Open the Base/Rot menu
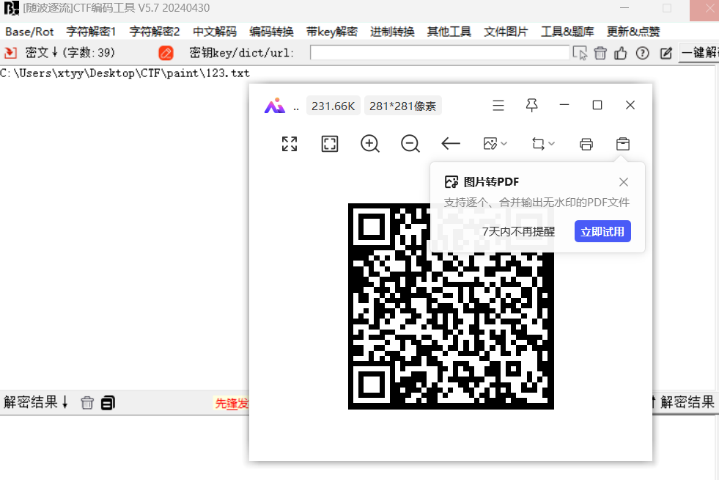Viewport: 719px width, 480px height. [29, 32]
